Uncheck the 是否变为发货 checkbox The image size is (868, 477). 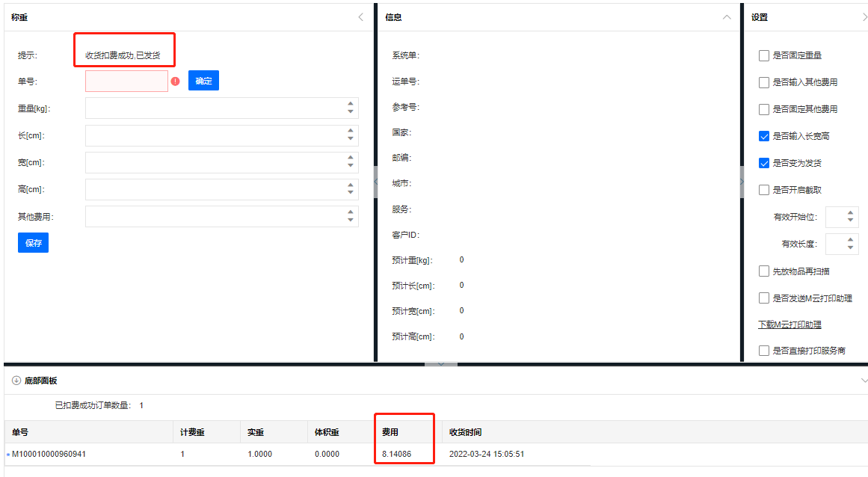coord(764,163)
